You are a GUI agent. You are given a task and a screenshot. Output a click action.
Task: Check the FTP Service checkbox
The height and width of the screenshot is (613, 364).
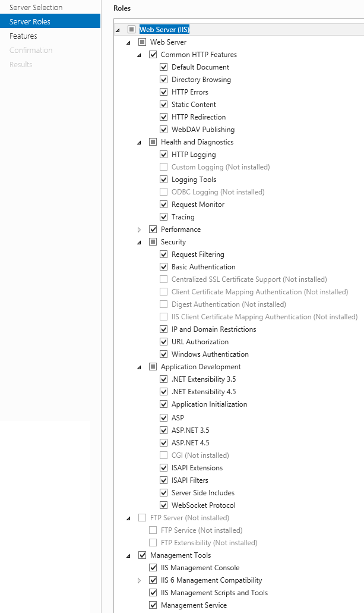pos(153,530)
